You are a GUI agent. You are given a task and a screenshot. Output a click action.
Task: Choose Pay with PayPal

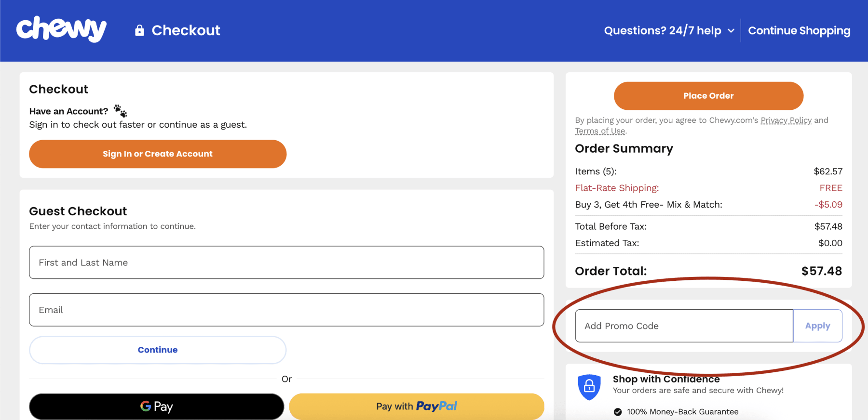coord(417,406)
